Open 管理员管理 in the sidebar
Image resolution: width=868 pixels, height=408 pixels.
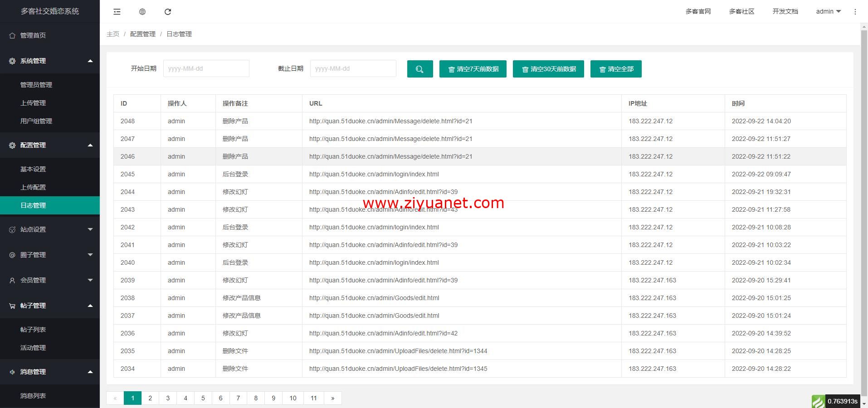[x=36, y=85]
